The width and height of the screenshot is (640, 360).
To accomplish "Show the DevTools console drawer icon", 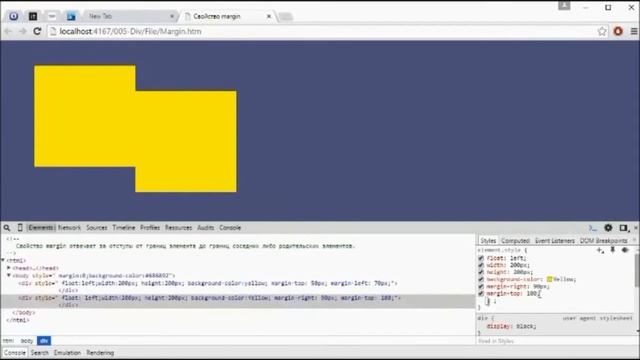I will (x=593, y=228).
